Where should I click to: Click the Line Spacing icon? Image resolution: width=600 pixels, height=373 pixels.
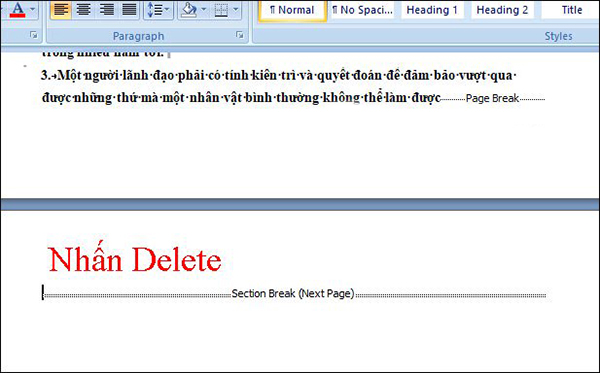[154, 9]
